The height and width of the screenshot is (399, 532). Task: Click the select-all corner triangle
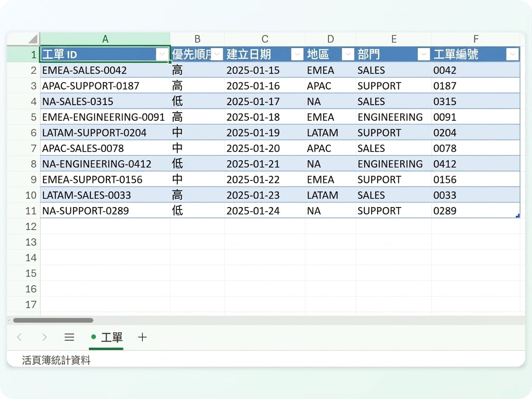[x=32, y=39]
